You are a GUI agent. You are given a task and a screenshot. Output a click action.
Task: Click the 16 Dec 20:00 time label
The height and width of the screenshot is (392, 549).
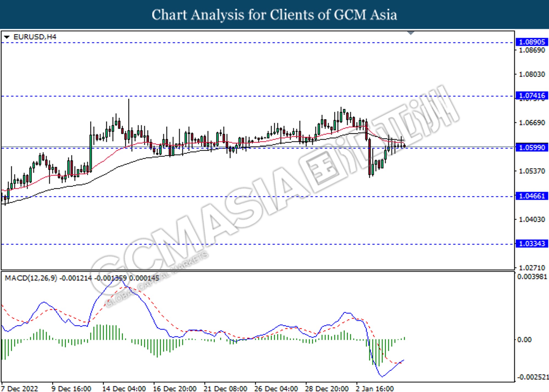pyautogui.click(x=175, y=388)
